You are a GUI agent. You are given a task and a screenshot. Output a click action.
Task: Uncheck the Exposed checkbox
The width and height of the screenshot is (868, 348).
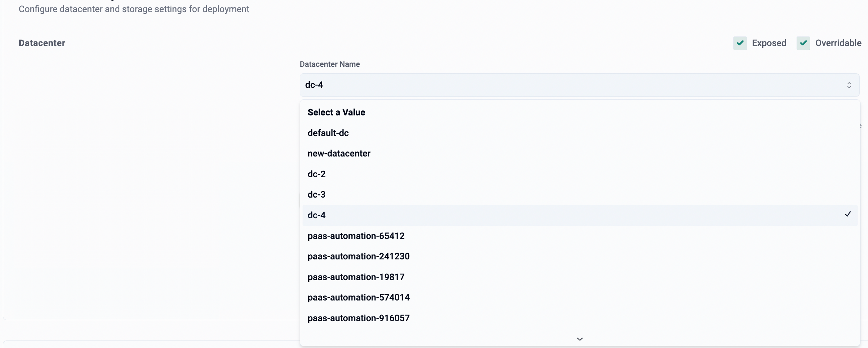[740, 43]
